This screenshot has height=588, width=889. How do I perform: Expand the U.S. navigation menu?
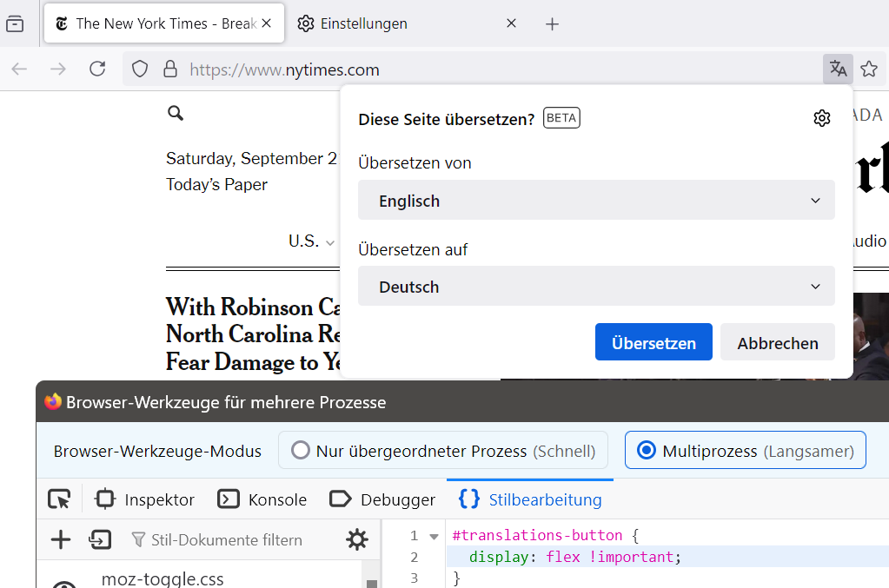[311, 241]
